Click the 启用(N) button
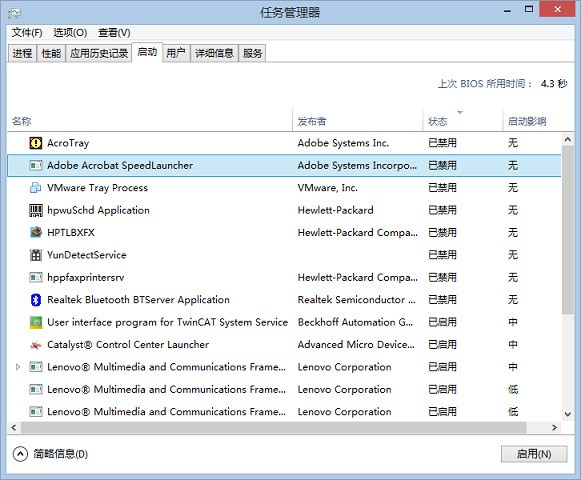The width and height of the screenshot is (581, 480). (534, 454)
